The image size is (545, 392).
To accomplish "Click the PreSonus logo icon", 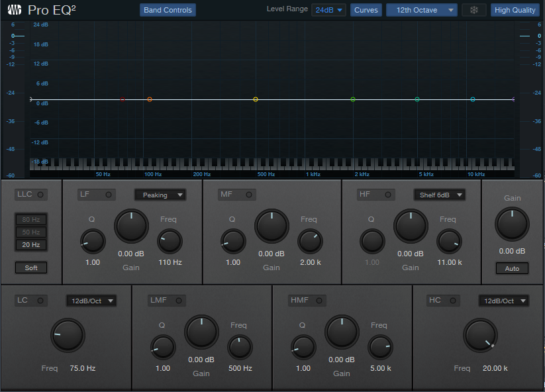I will click(15, 10).
